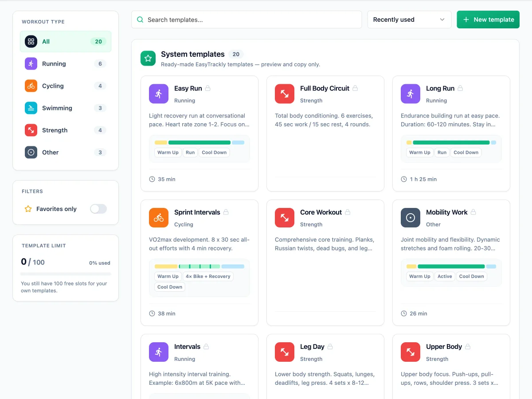Open the Full Body Circuit template title
Screen dimensions: 532x399
325,88
